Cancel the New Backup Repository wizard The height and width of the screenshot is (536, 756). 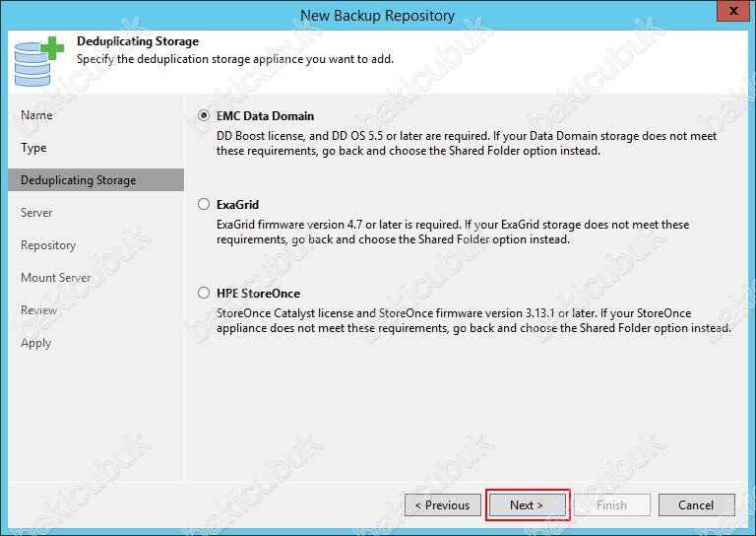click(697, 505)
